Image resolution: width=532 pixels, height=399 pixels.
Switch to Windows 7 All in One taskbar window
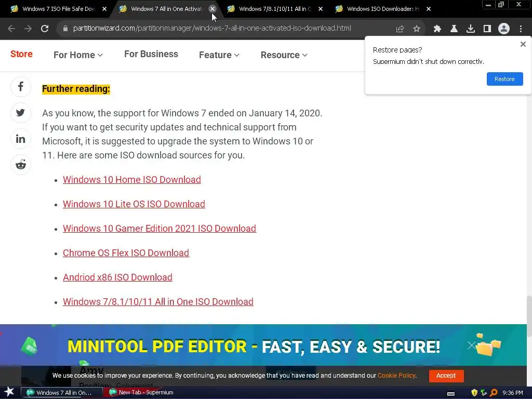(x=62, y=393)
